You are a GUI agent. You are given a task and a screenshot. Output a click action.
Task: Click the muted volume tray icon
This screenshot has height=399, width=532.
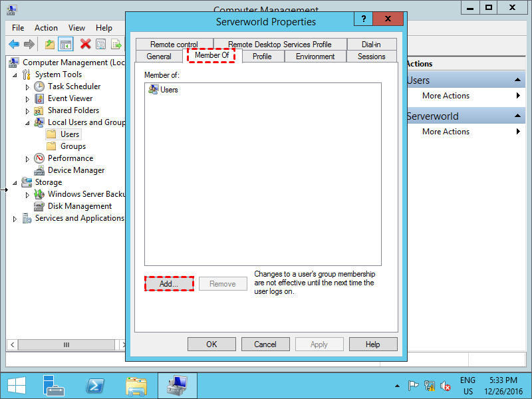click(x=445, y=386)
